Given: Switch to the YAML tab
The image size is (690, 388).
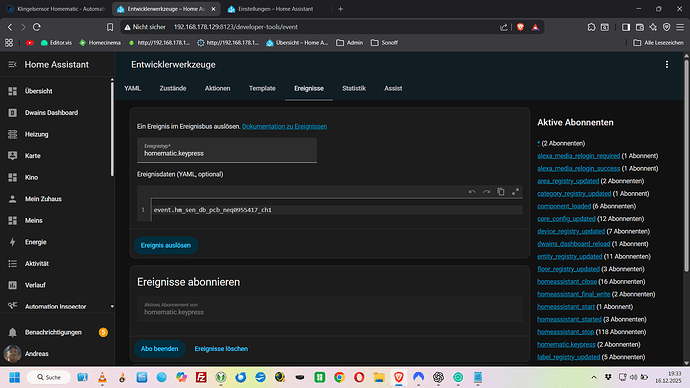Looking at the screenshot, I should click(132, 88).
